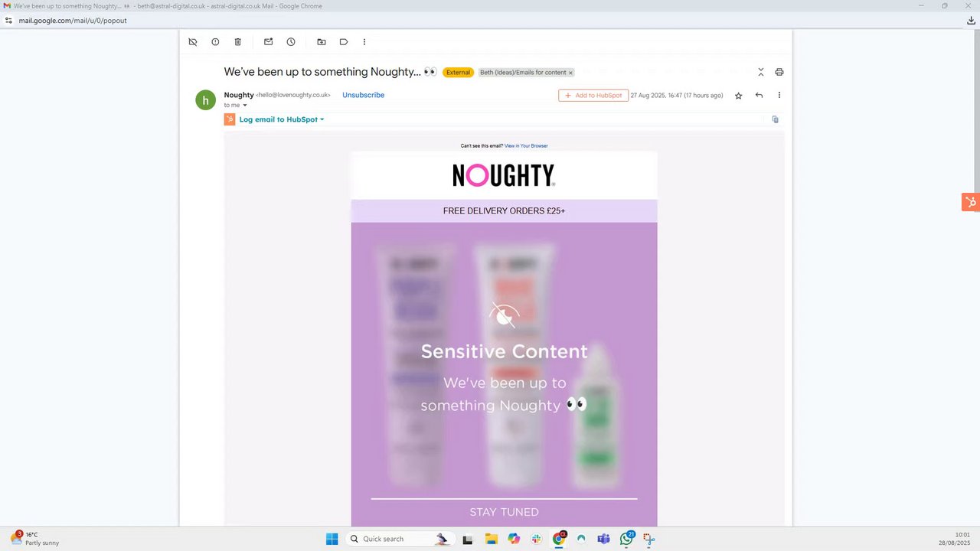Collapse all messages using arrows icon

point(760,72)
